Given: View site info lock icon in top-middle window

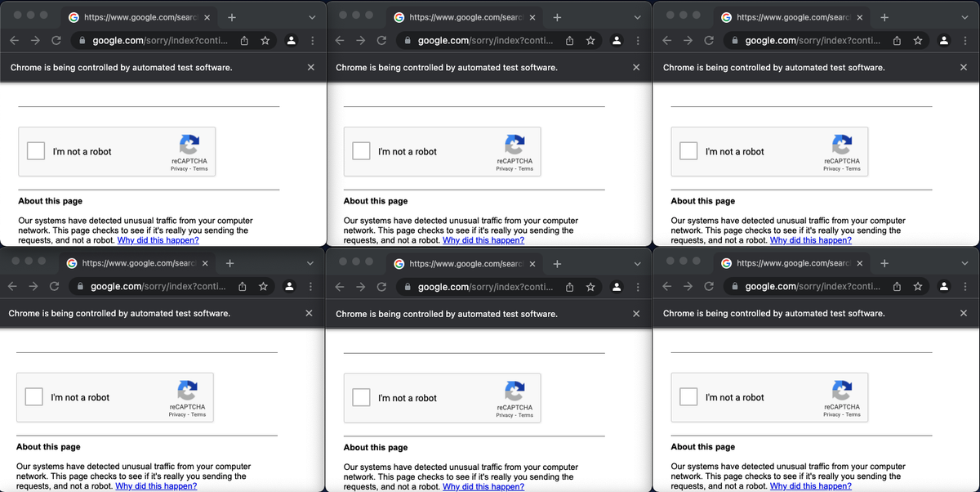Looking at the screenshot, I should click(x=408, y=40).
